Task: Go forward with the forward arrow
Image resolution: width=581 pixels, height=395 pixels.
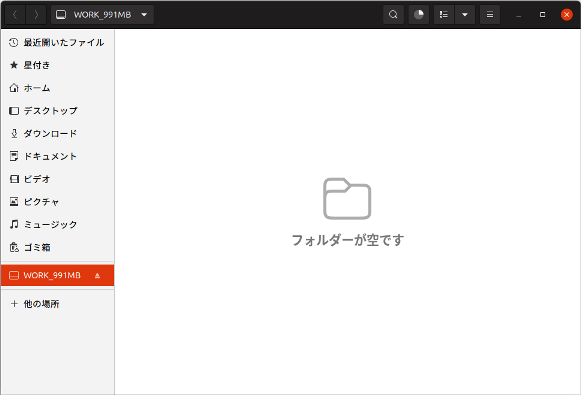Action: (x=36, y=15)
